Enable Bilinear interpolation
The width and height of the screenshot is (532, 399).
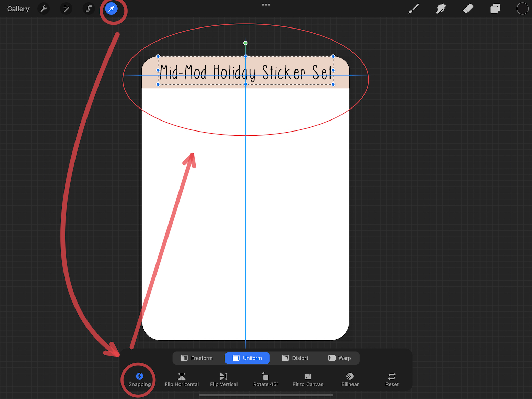[x=349, y=379]
